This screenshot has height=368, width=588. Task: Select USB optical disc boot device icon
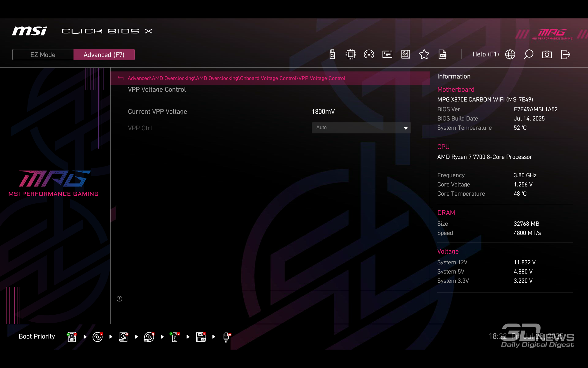tap(149, 337)
